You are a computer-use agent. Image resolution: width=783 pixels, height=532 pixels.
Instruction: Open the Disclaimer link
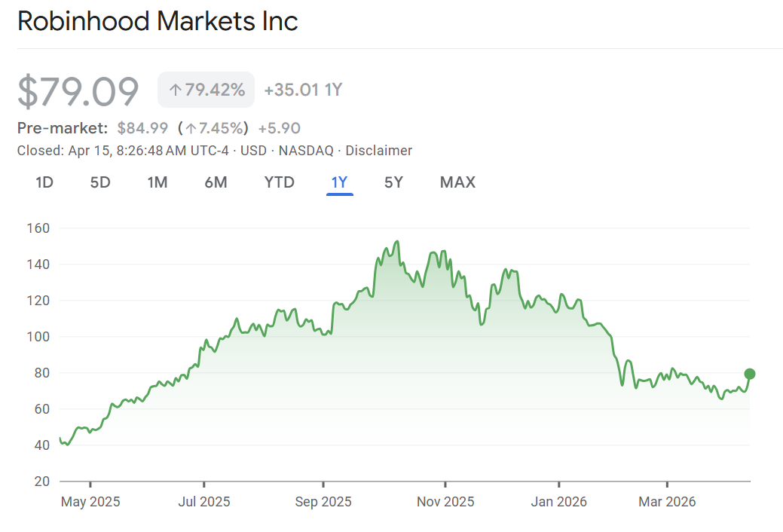[x=379, y=151]
